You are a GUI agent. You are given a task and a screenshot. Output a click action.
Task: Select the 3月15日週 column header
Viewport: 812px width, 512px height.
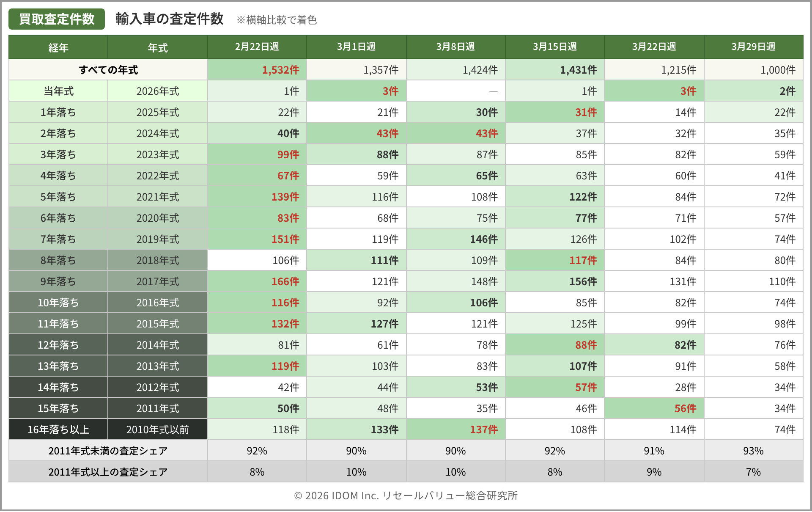click(554, 47)
